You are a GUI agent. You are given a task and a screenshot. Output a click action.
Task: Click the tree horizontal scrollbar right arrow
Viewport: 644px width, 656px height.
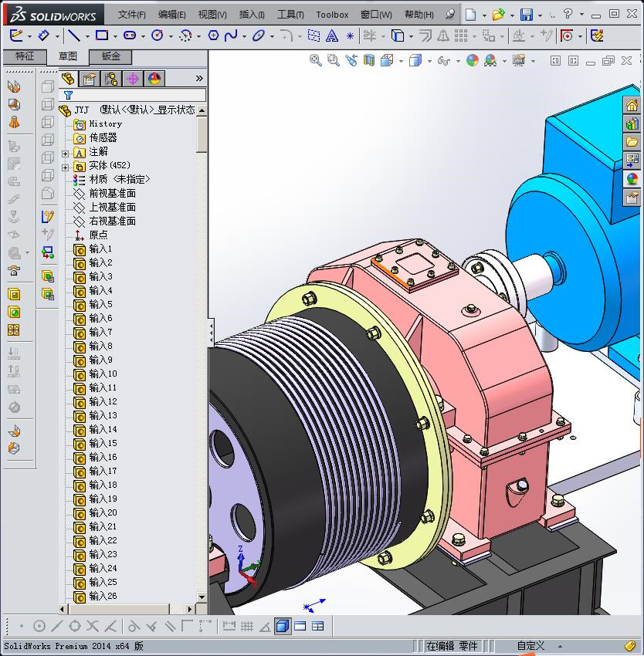(x=190, y=609)
